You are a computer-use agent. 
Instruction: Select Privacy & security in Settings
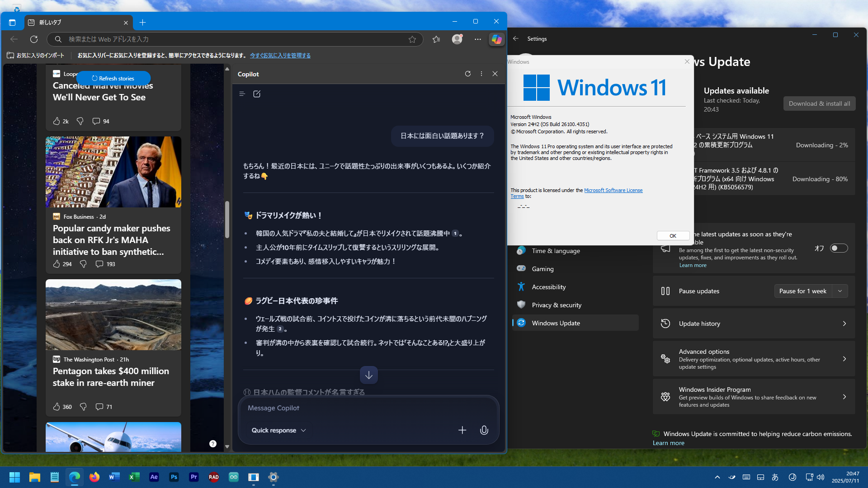tap(575, 305)
